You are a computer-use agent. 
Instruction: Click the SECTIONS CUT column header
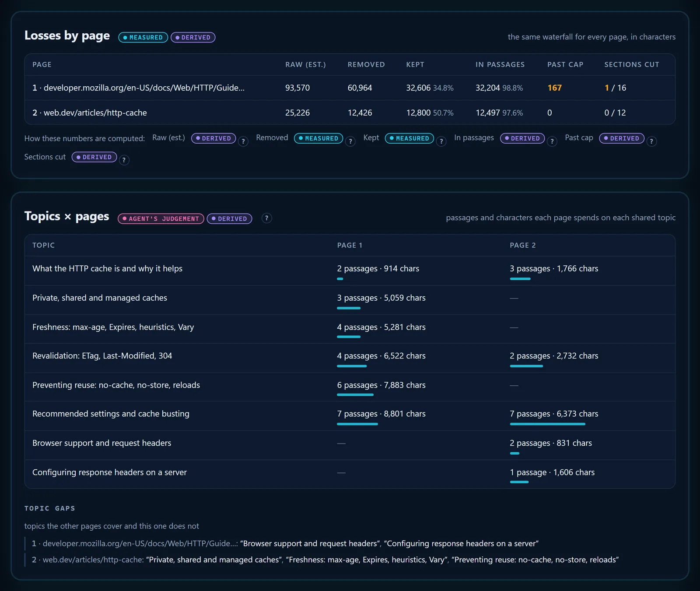pos(632,64)
